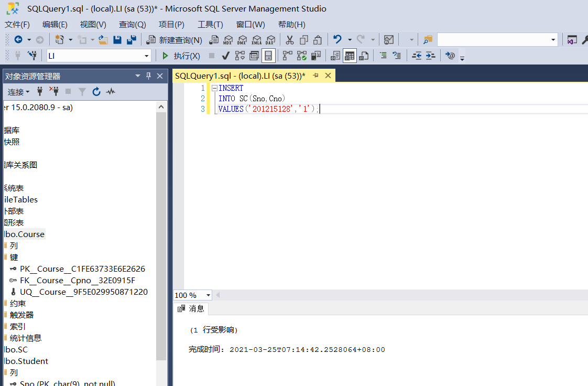Select the Connect icon in Object Explorer
Image resolution: width=588 pixels, height=386 pixels.
[x=39, y=91]
